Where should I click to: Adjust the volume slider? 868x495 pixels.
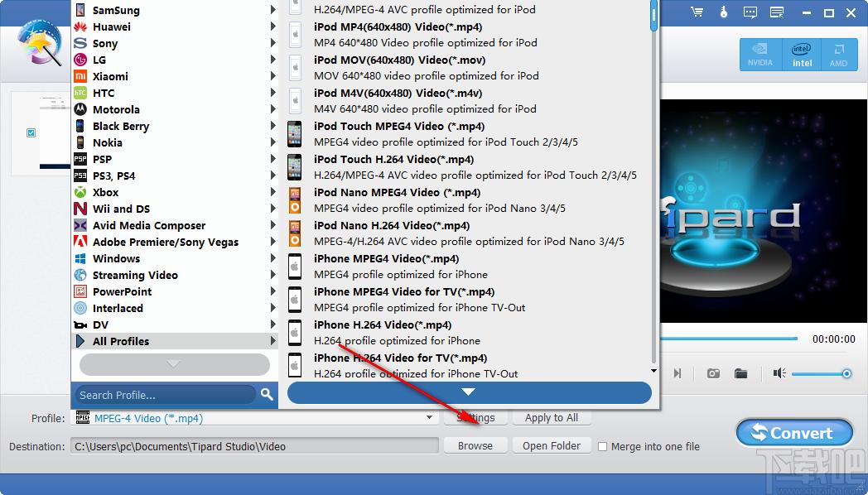point(821,374)
